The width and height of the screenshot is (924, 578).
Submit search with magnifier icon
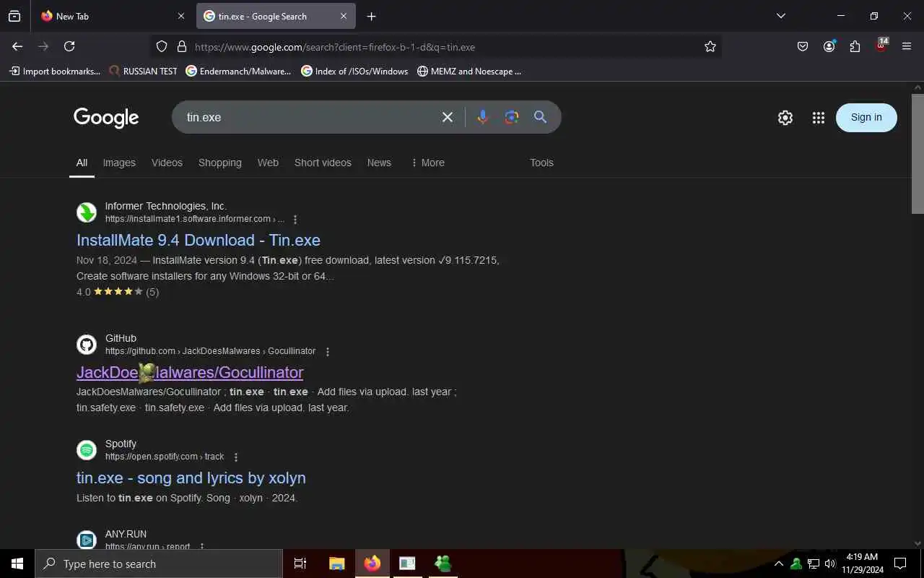pyautogui.click(x=540, y=117)
